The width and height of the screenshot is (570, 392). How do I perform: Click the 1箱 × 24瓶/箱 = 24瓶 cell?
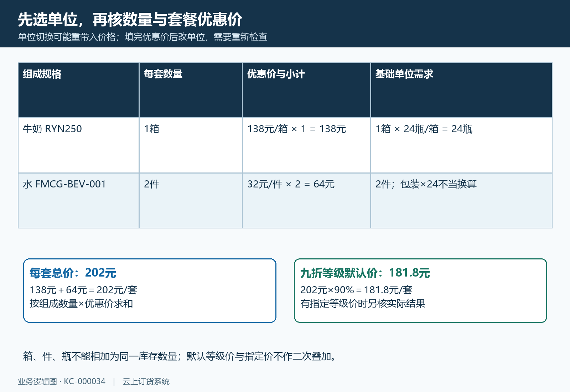(x=461, y=145)
